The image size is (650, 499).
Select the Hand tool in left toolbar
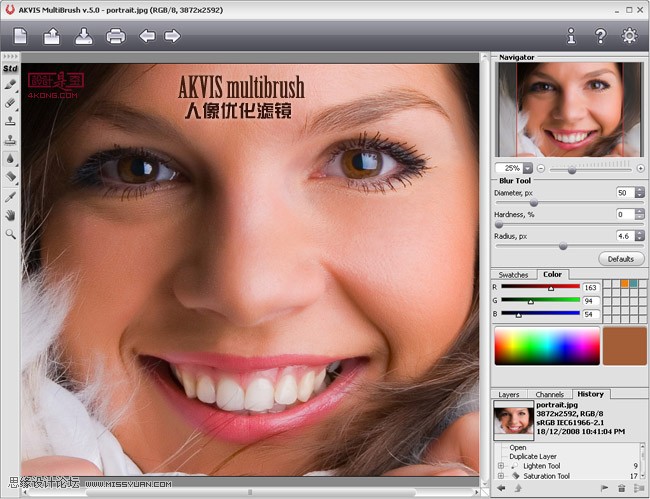[x=10, y=215]
